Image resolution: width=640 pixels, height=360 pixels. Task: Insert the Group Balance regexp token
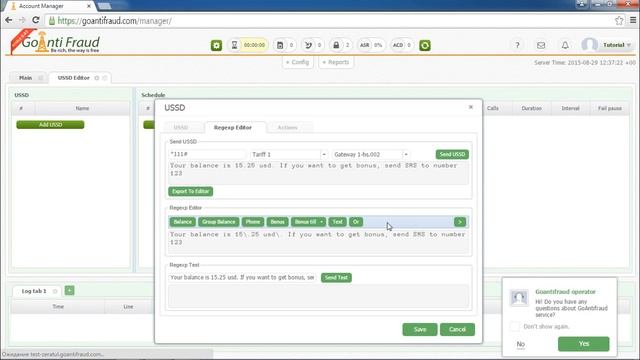click(219, 222)
